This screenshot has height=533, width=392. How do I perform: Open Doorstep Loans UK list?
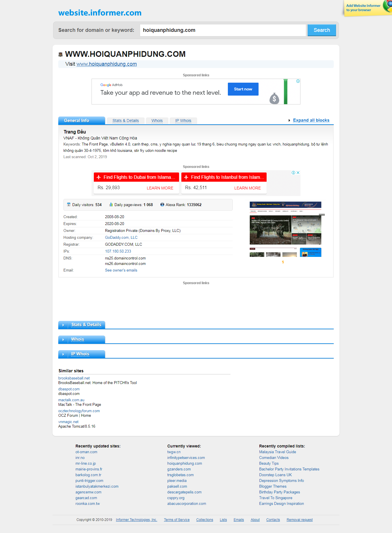275,475
